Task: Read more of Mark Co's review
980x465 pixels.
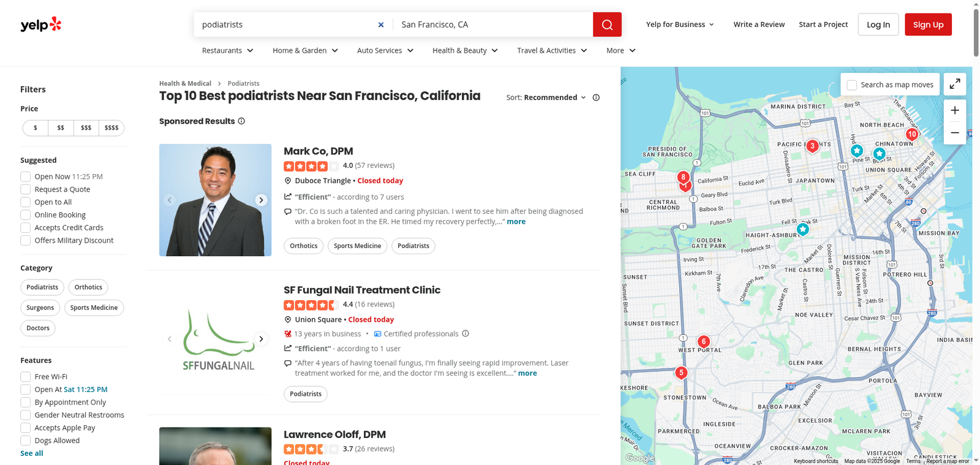Action: tap(516, 222)
